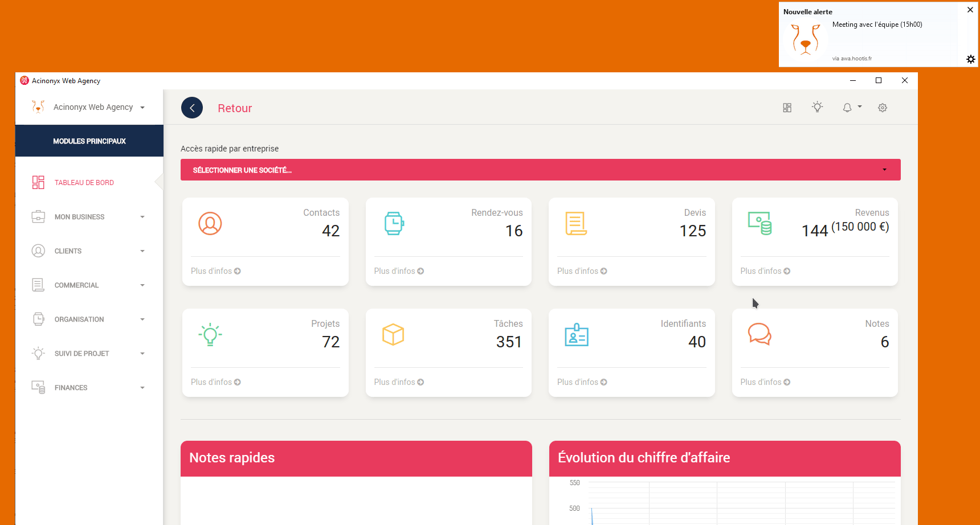The height and width of the screenshot is (525, 980).
Task: Click the Identifiants badge icon
Action: point(577,335)
